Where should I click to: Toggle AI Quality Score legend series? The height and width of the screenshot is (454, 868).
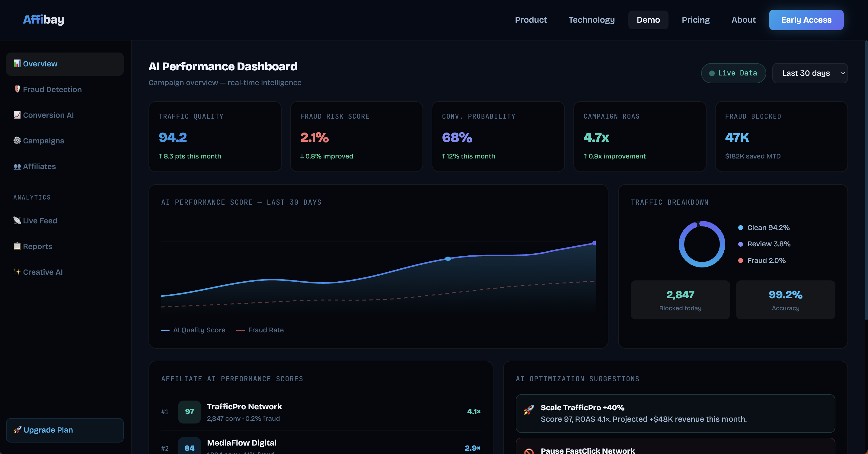click(x=193, y=330)
